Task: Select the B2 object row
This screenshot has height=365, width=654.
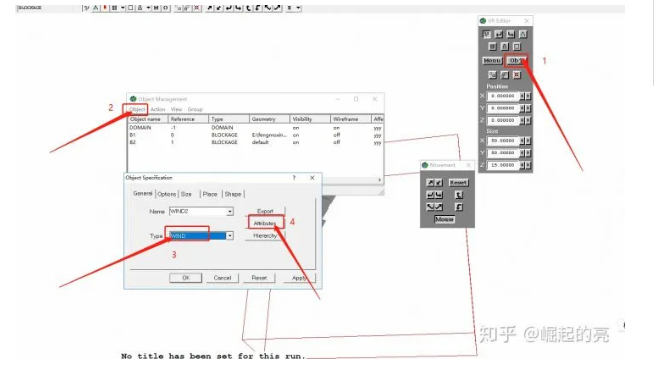Action: point(254,142)
